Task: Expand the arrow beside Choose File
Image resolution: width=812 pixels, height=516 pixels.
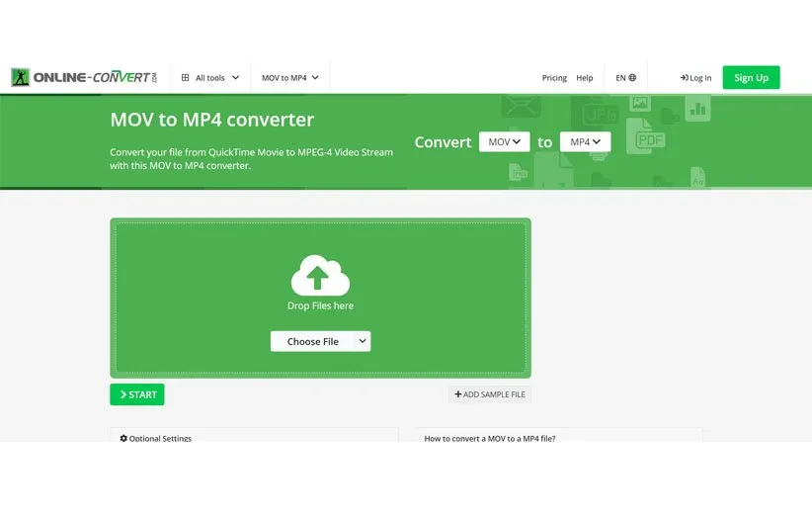Action: coord(363,341)
